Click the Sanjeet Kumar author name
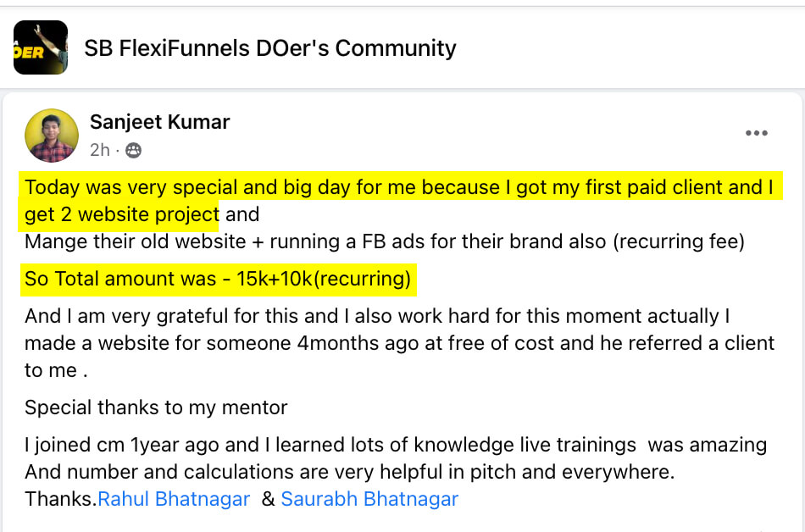The width and height of the screenshot is (805, 532). tap(159, 121)
